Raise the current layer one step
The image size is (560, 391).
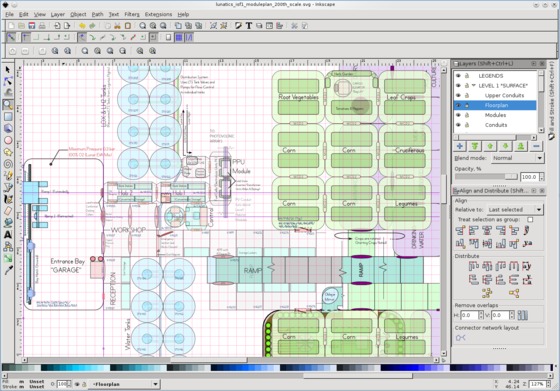click(490, 146)
